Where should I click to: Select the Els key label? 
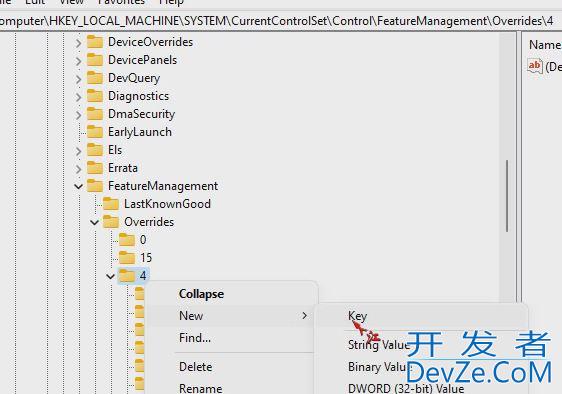click(115, 150)
